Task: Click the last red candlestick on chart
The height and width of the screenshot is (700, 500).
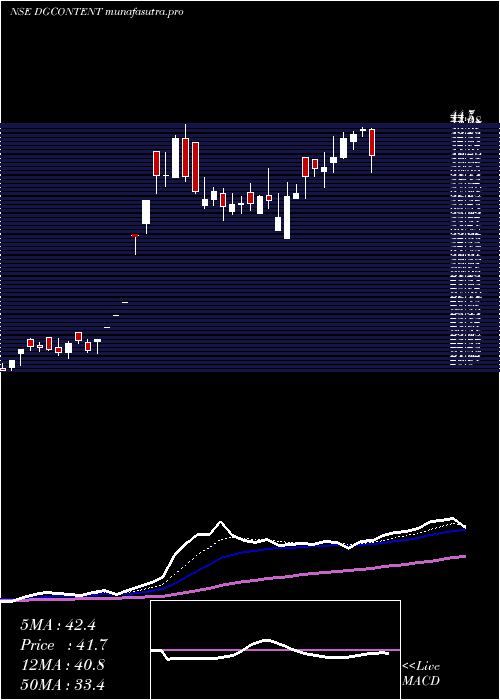Action: click(x=372, y=142)
